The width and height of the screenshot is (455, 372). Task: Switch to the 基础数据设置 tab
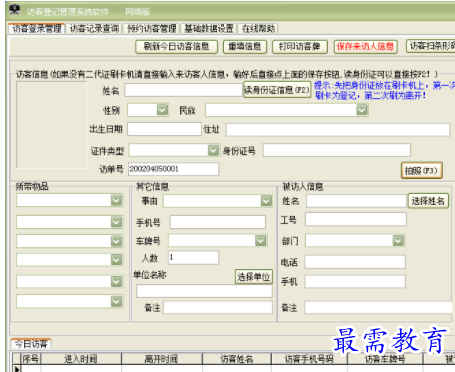tap(209, 29)
